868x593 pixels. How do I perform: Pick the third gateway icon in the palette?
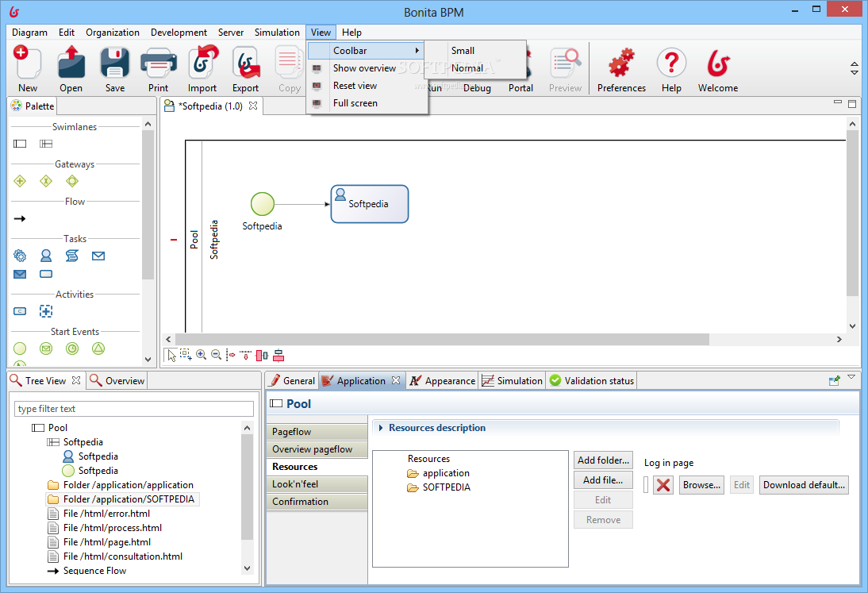click(72, 181)
